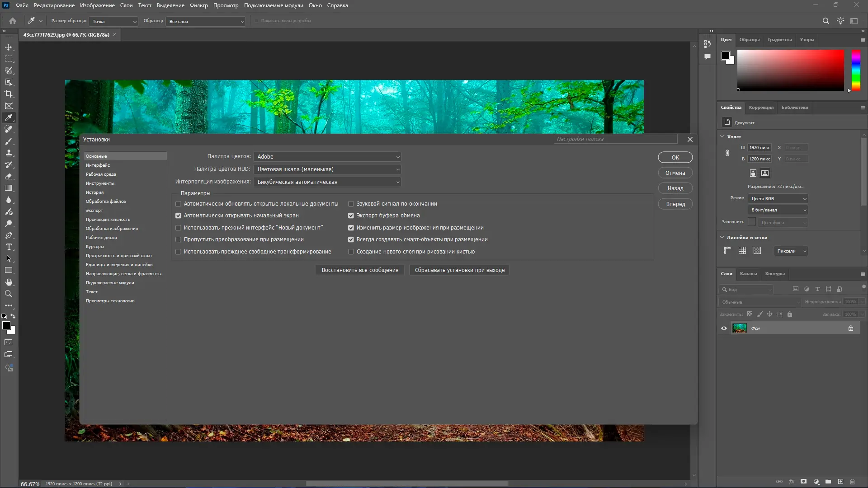Select the Rectangular Marquee tool
This screenshot has height=488, width=868.
pyautogui.click(x=9, y=59)
